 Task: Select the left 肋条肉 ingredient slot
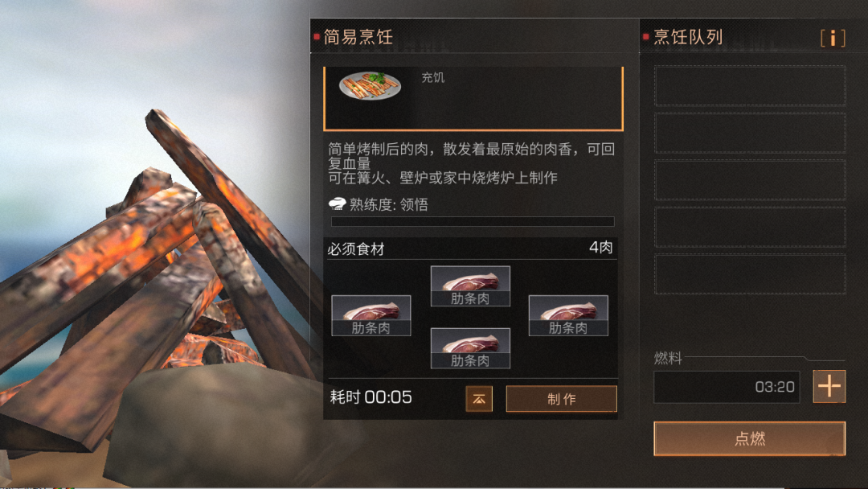(371, 315)
